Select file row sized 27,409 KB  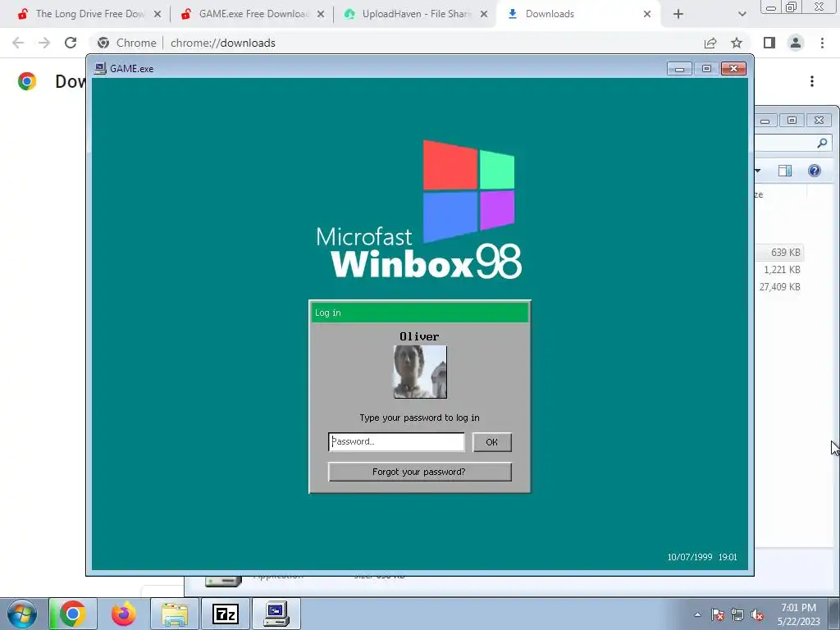coord(779,286)
